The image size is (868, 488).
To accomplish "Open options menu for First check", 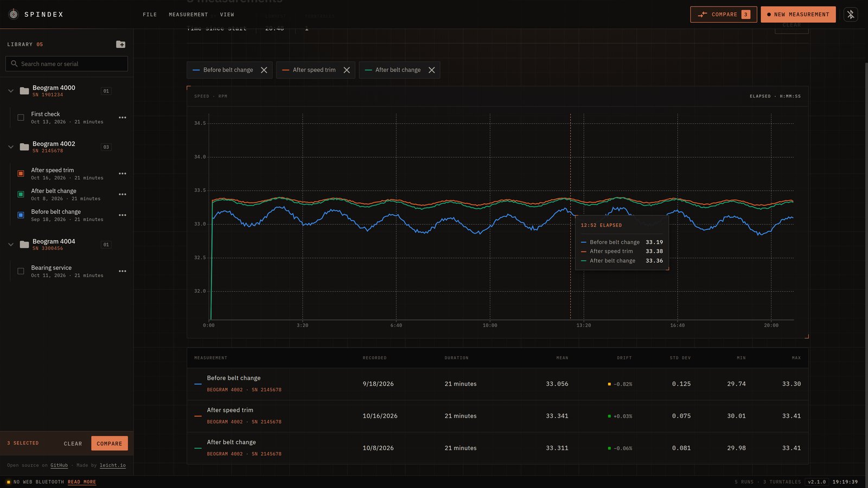I will (123, 118).
